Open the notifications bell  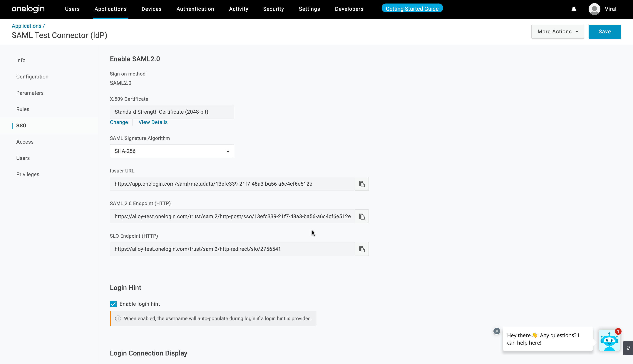pyautogui.click(x=574, y=9)
